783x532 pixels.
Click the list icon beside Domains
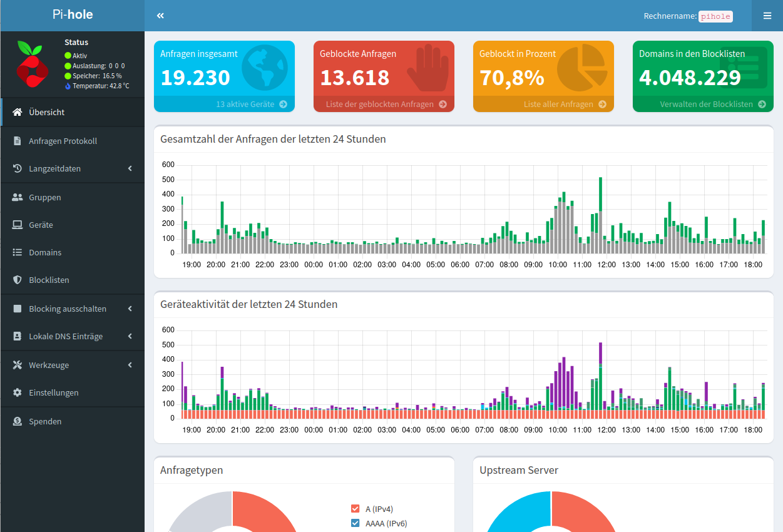pos(18,252)
